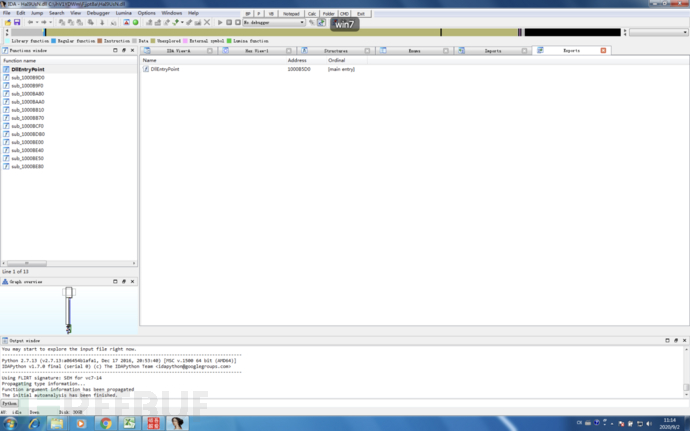This screenshot has height=431, width=690.
Task: Click the Open file folder icon
Action: point(6,21)
